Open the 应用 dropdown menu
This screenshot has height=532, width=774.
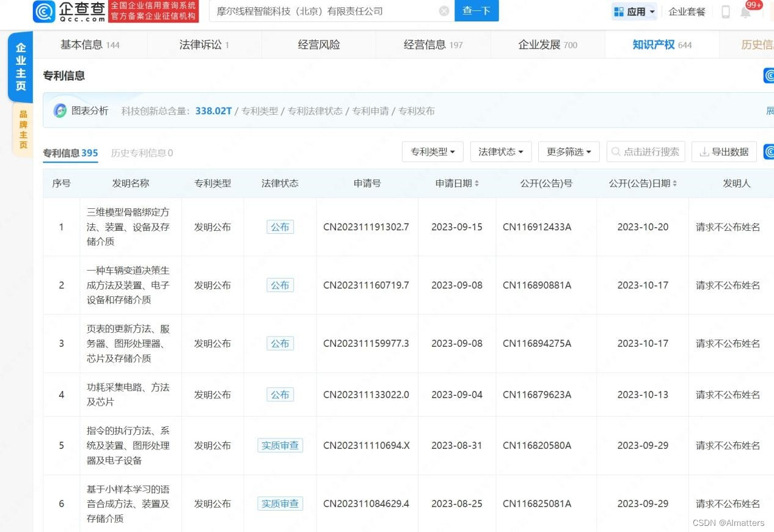pos(635,12)
